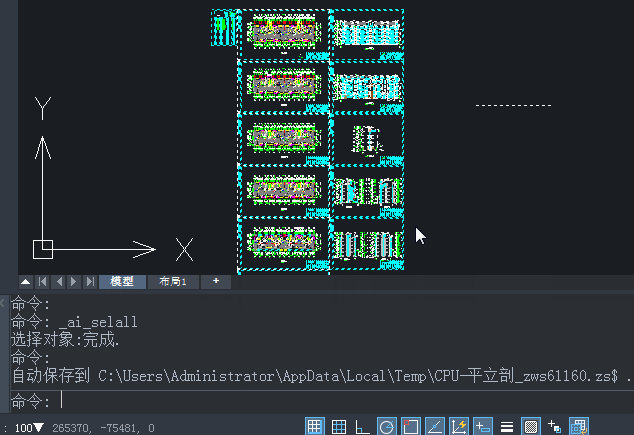The height and width of the screenshot is (435, 634).
Task: Click the selection cycling icon
Action: (554, 427)
